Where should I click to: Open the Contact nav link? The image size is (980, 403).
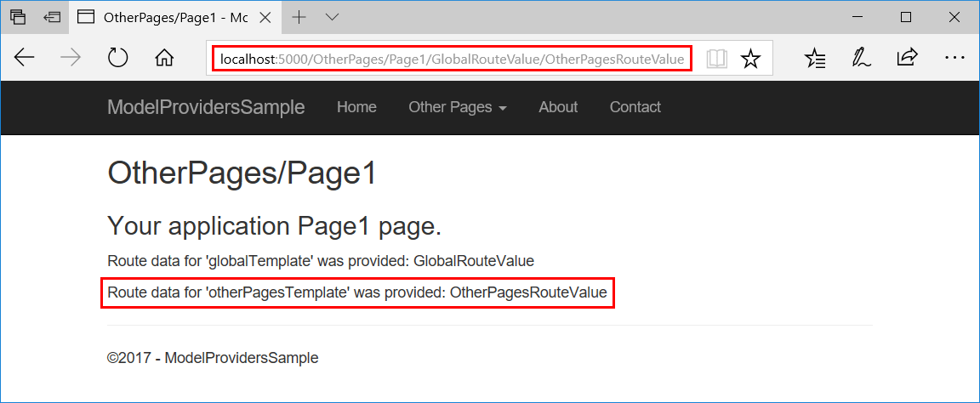tap(635, 107)
